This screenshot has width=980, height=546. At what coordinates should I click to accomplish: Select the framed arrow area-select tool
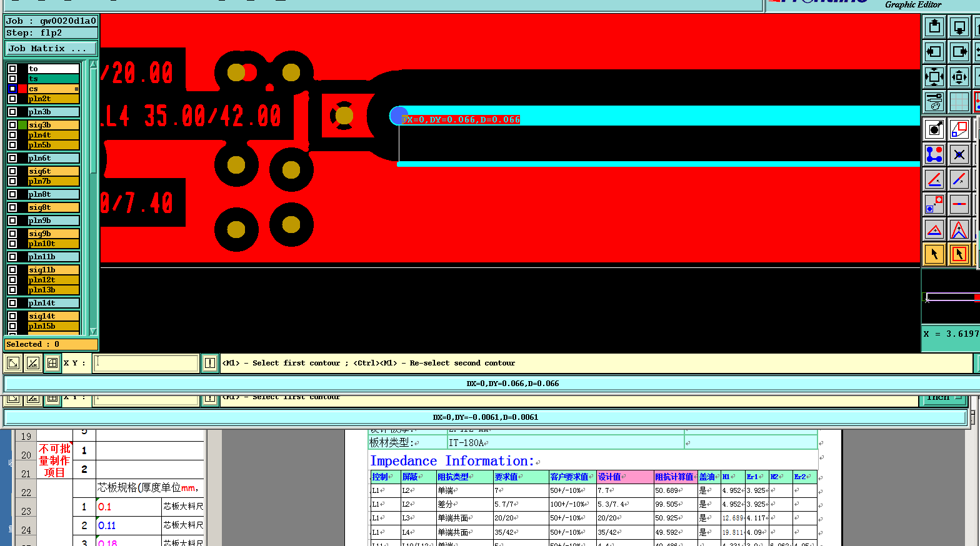coord(959,254)
